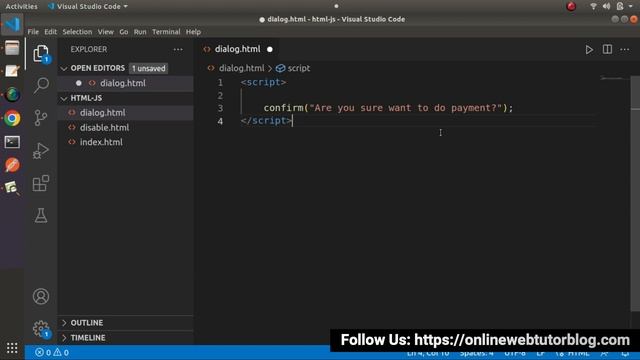Open Files manager from the dock
640x360 pixels.
click(x=12, y=48)
